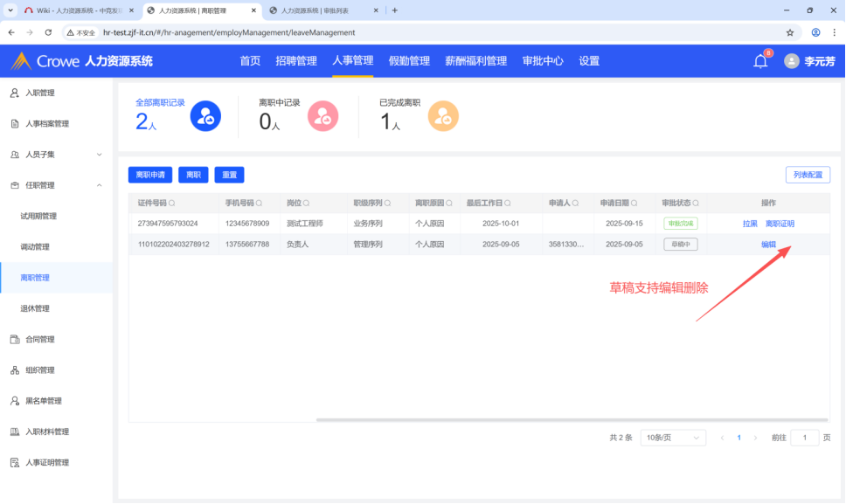Click the notification bell icon
This screenshot has width=846, height=504.
759,61
